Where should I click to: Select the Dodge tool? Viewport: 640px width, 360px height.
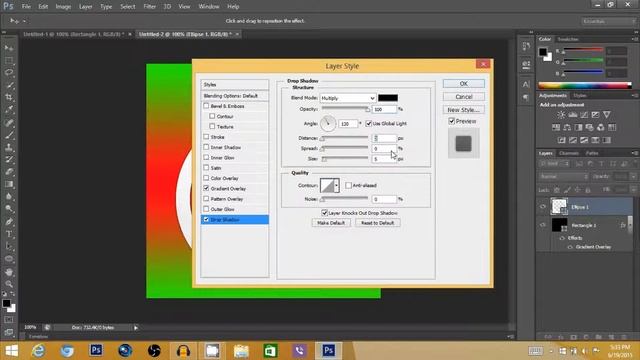(x=9, y=209)
